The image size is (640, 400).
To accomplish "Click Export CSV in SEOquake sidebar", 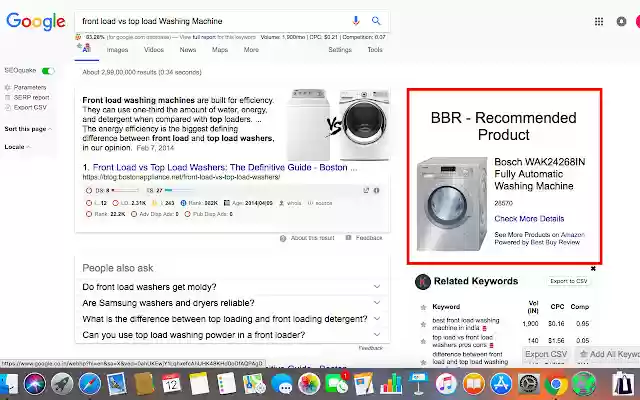I will click(30, 107).
